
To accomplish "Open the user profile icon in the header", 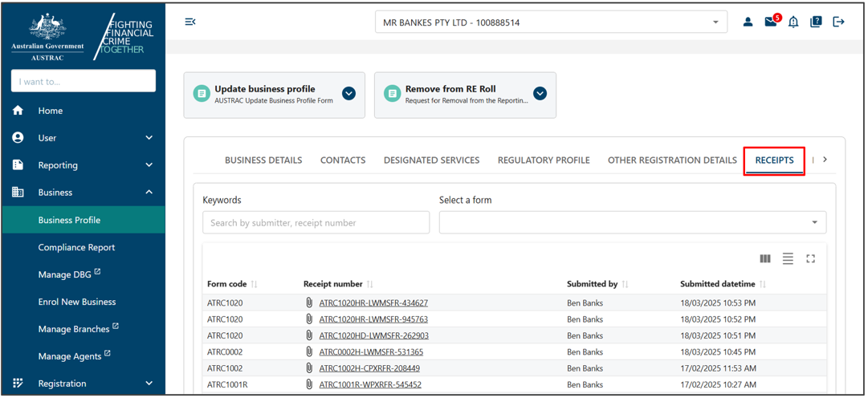I will click(x=748, y=22).
